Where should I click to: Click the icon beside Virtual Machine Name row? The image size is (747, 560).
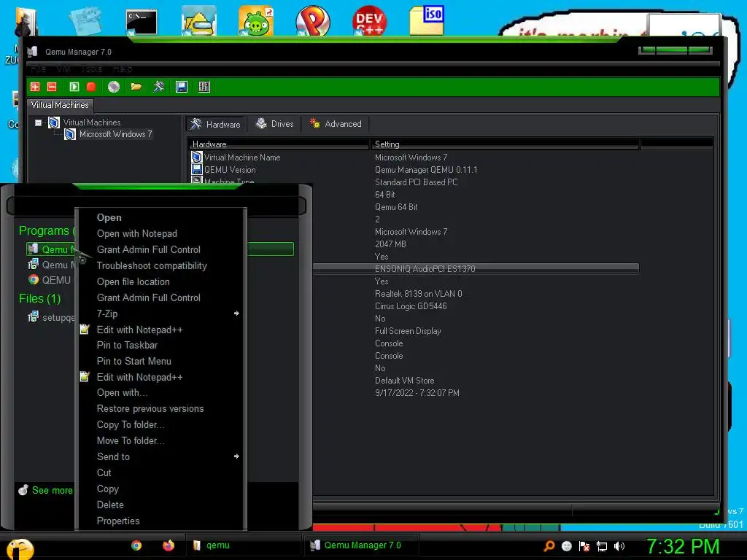pyautogui.click(x=196, y=157)
